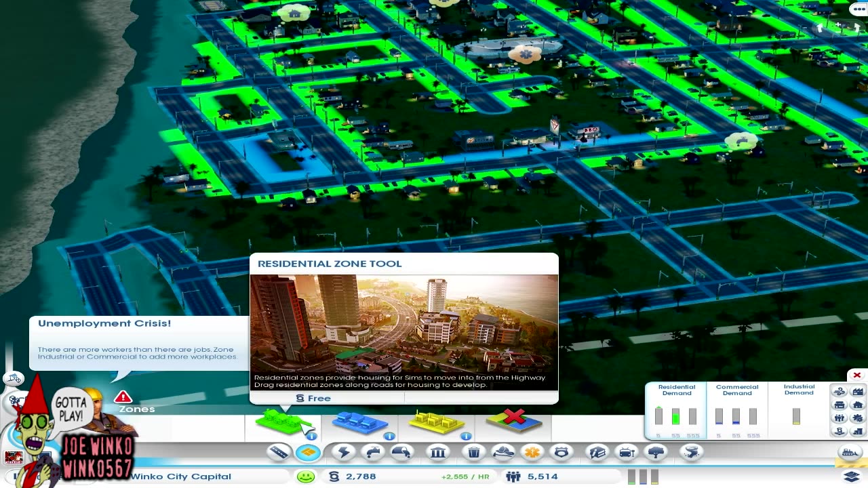Click the green happiness smiley face
Image resolution: width=868 pixels, height=488 pixels.
[306, 476]
